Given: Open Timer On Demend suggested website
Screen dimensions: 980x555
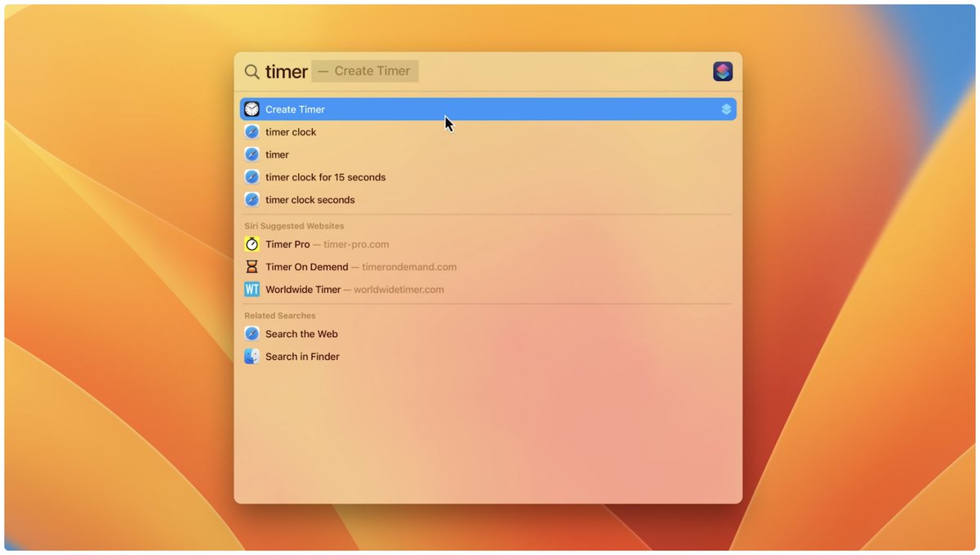Looking at the screenshot, I should point(488,267).
